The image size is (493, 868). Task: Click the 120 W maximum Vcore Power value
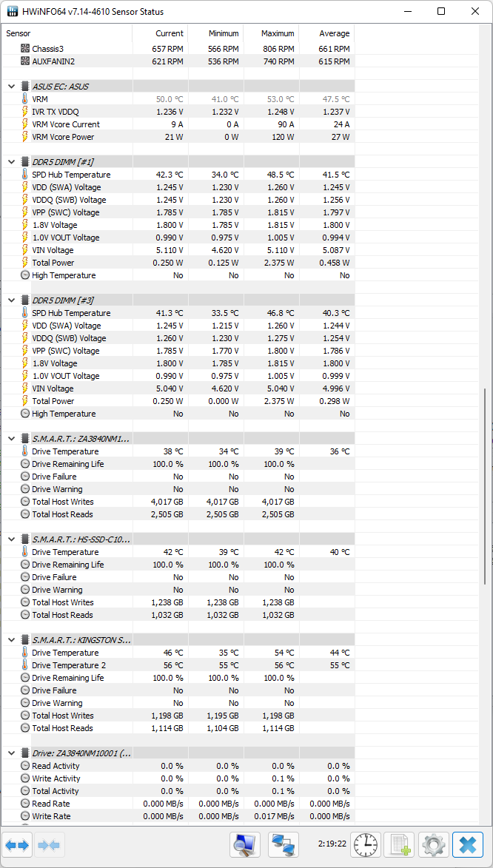coord(282,137)
